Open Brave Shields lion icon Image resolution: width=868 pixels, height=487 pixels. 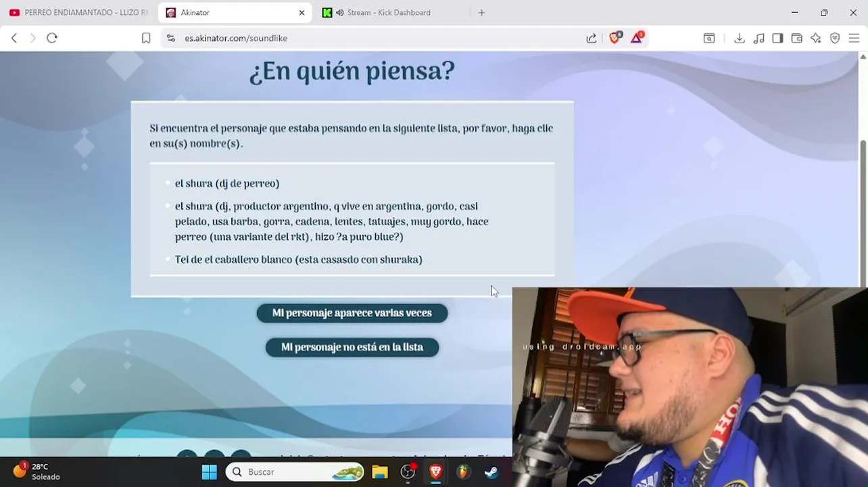click(x=615, y=37)
